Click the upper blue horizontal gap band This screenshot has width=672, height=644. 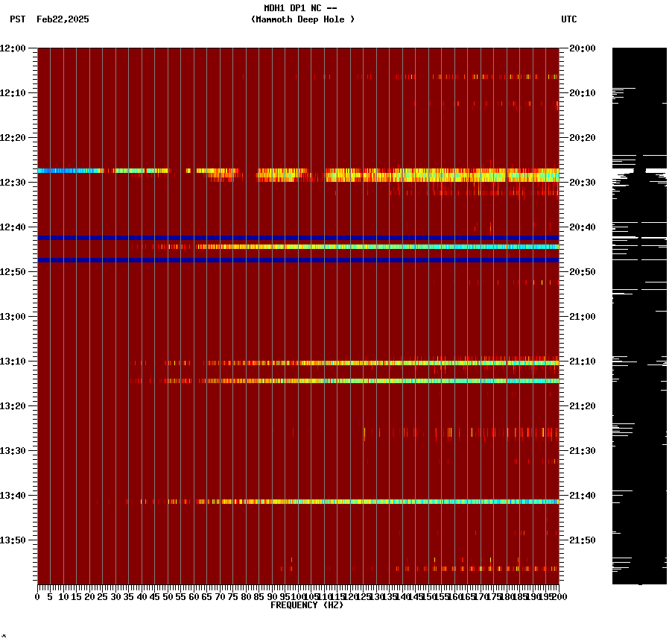(x=298, y=237)
